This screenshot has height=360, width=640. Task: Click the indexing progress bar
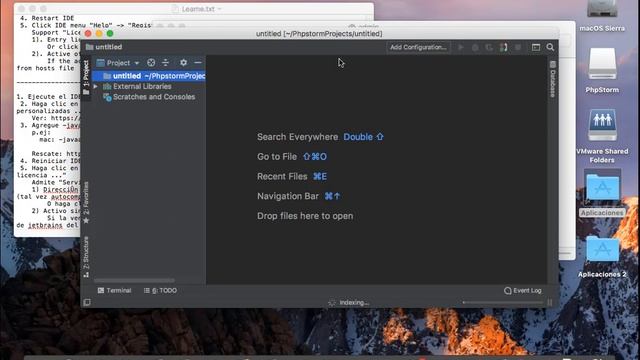click(x=503, y=302)
